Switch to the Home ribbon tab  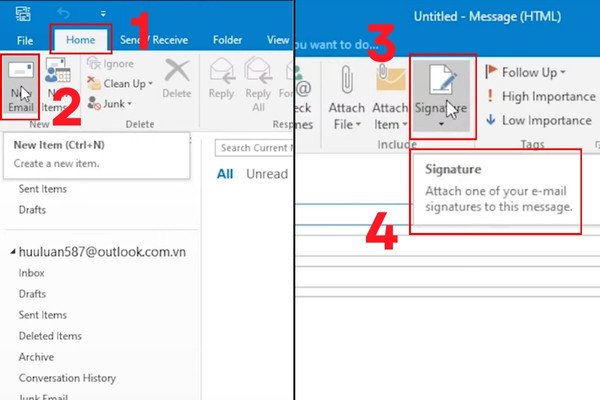[80, 40]
